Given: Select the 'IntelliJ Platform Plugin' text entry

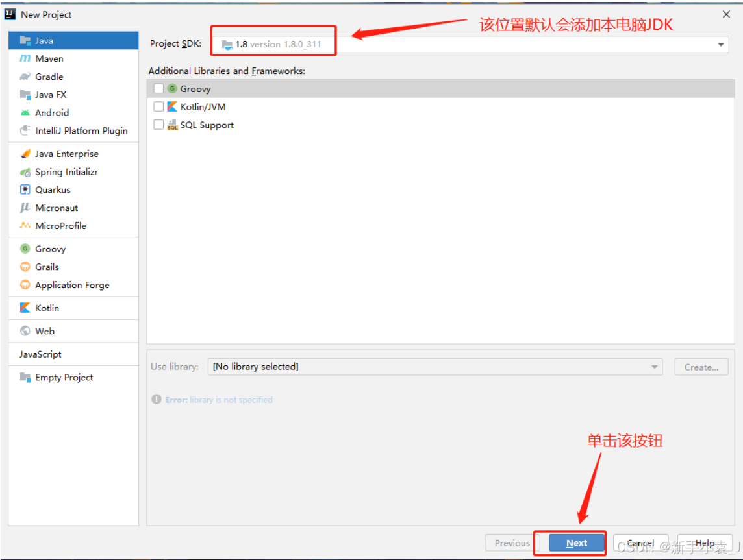Looking at the screenshot, I should pyautogui.click(x=81, y=130).
